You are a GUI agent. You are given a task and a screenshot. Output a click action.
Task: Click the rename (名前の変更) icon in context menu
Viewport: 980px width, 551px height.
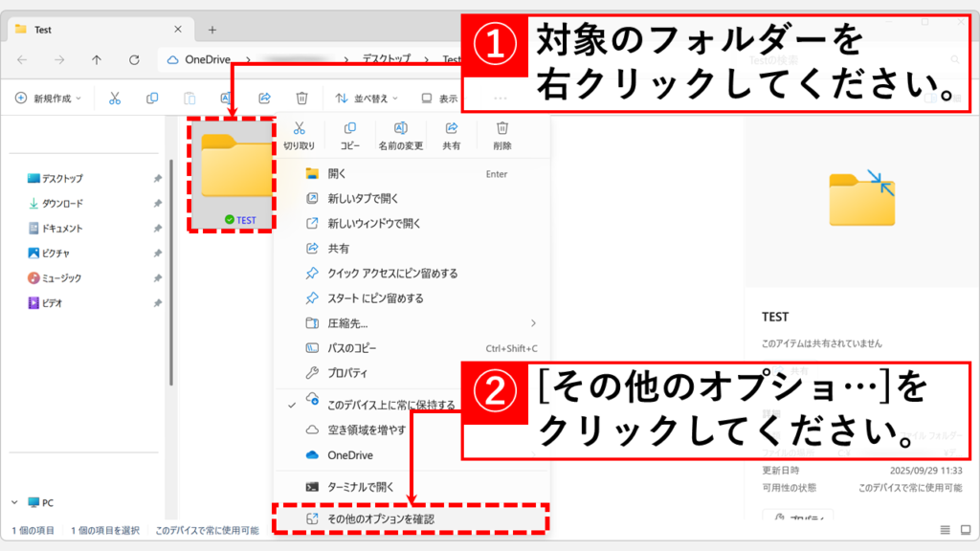pos(400,128)
